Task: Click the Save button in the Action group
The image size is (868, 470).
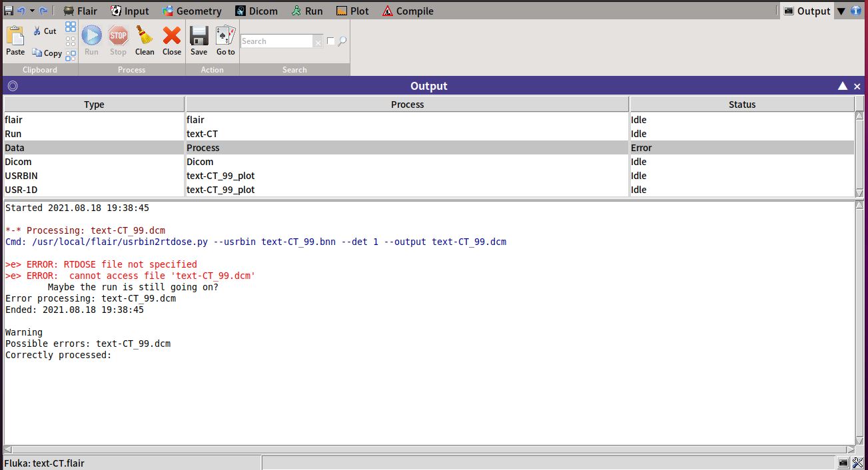Action: point(199,40)
